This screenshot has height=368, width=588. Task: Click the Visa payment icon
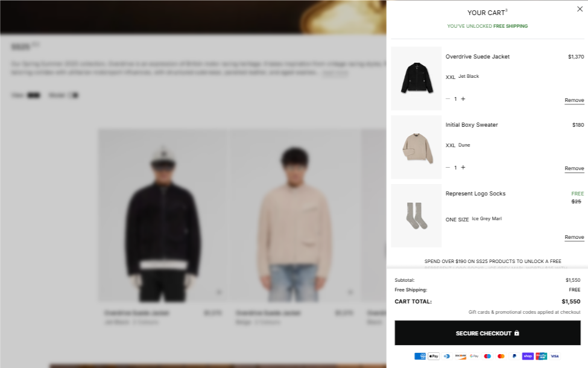pos(555,357)
